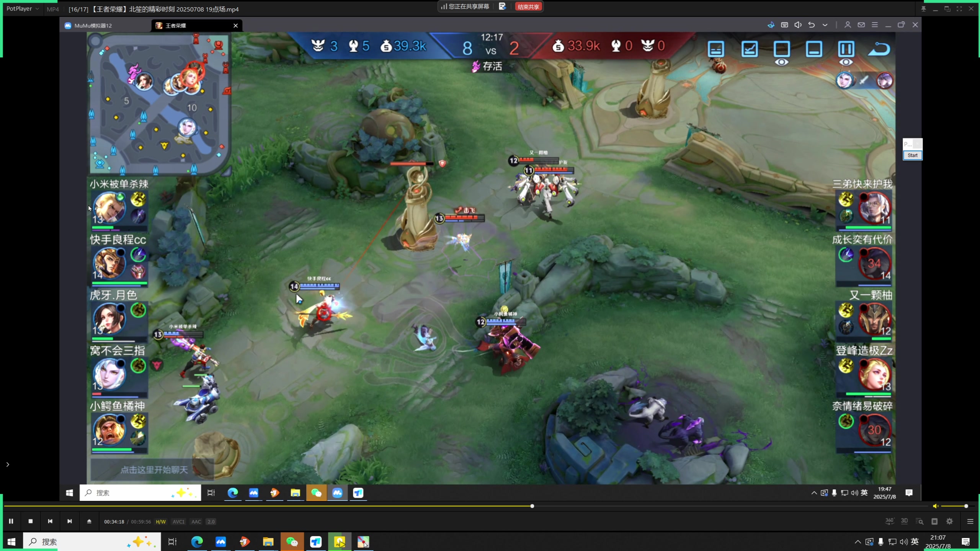Select player 小米被单杀辣 portrait
Viewport: 980px width, 551px height.
[x=109, y=207]
